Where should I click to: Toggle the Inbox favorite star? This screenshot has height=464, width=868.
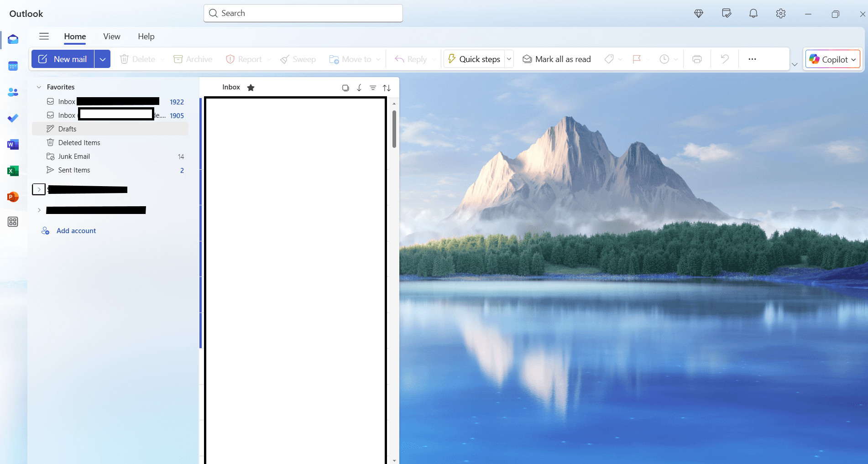coord(251,88)
